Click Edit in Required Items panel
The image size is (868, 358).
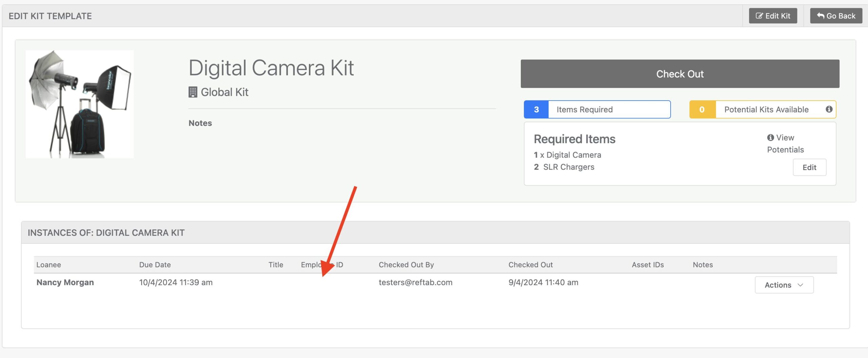click(809, 167)
